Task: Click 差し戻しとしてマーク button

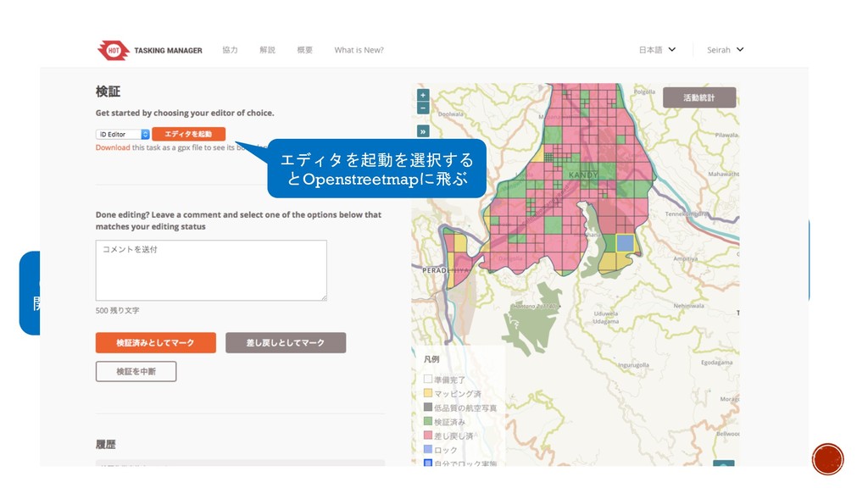Action: coord(286,342)
